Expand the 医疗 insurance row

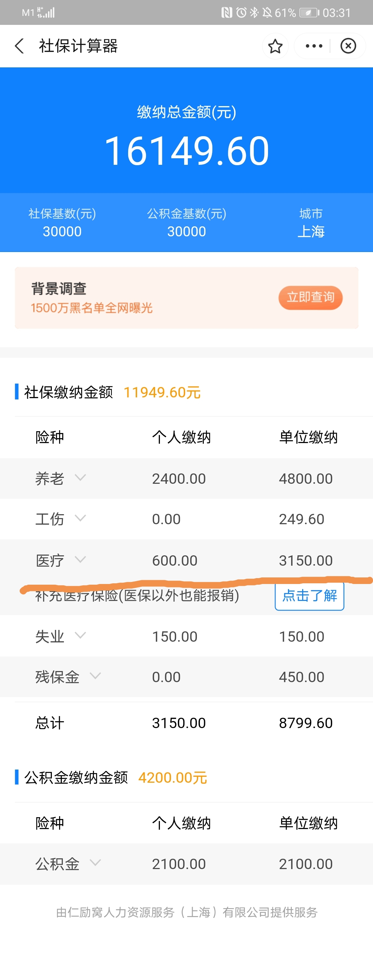[x=80, y=559]
